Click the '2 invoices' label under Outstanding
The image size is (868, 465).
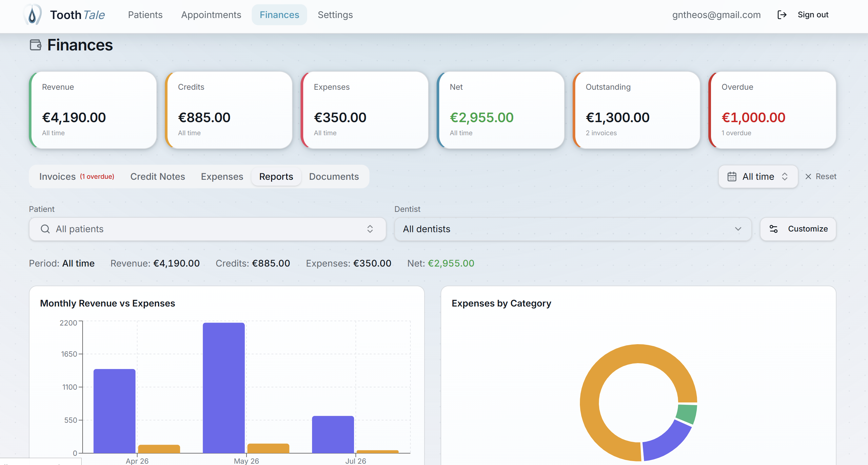[x=601, y=133]
